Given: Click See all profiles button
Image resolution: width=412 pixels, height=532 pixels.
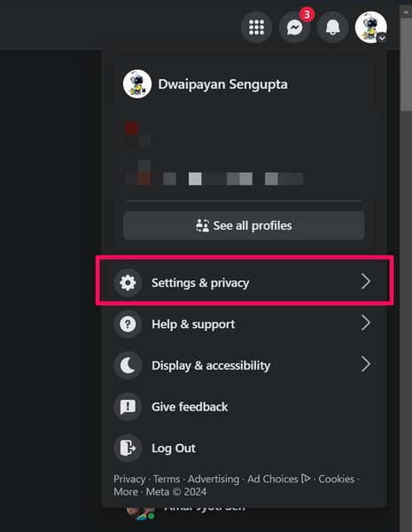Looking at the screenshot, I should (244, 225).
